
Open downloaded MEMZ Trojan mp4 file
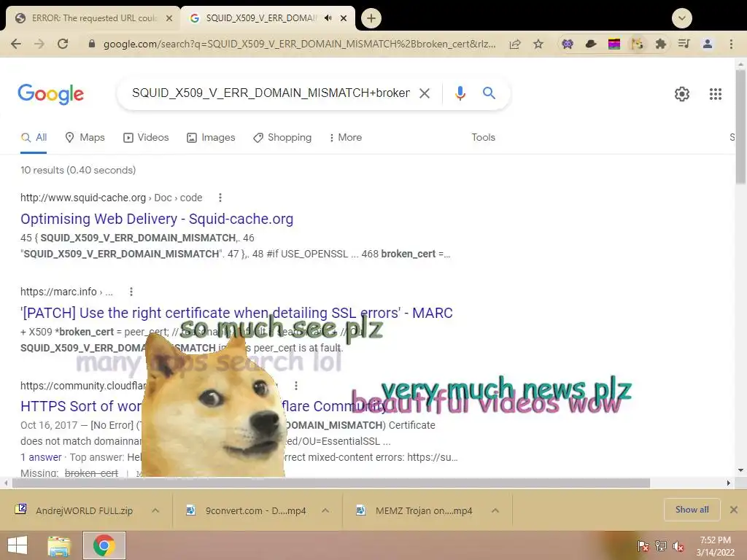415,510
